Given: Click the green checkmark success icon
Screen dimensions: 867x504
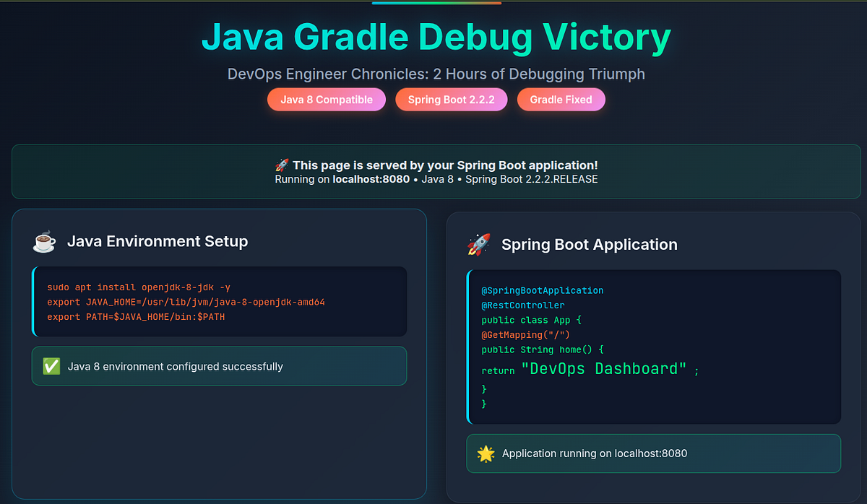Looking at the screenshot, I should (51, 366).
